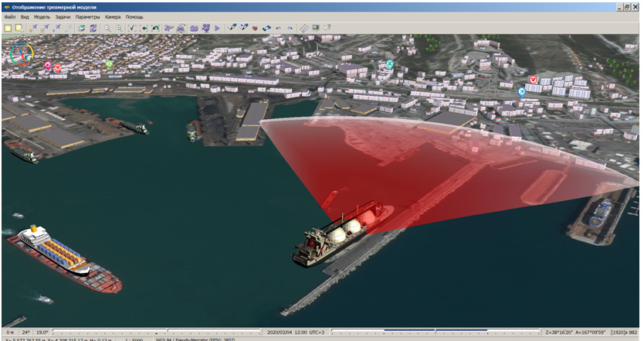The height and width of the screenshot is (341, 644).
Task: Click the redo arrow icon in toolbar
Action: tap(290, 28)
